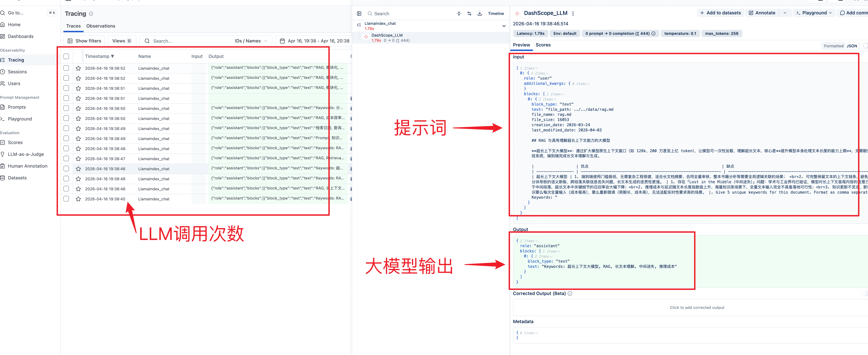
Task: Click the download icon beside Timeline
Action: 479,14
